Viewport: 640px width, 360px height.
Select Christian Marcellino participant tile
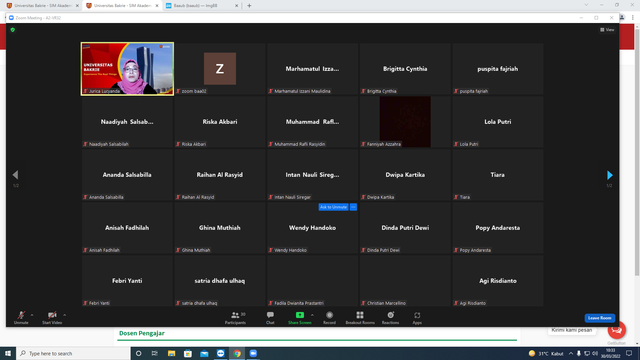pyautogui.click(x=405, y=281)
